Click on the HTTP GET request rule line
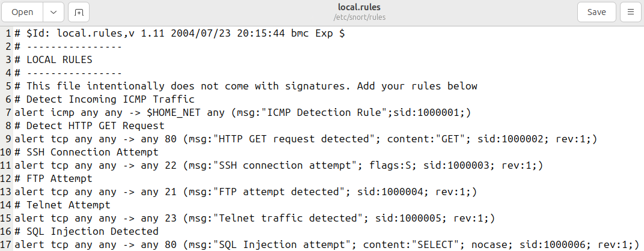Viewport: 644px width, 251px height. click(x=305, y=139)
